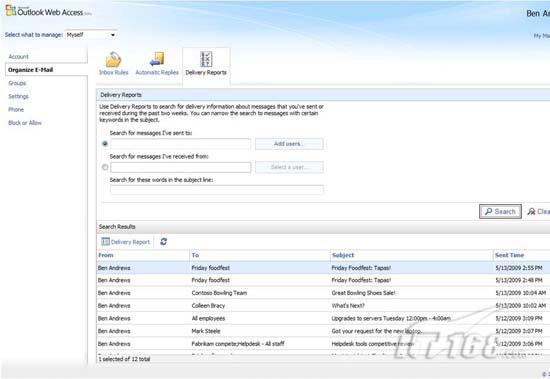Click 'Got your request for the new laptop' subject
The width and height of the screenshot is (550, 379).
click(377, 331)
